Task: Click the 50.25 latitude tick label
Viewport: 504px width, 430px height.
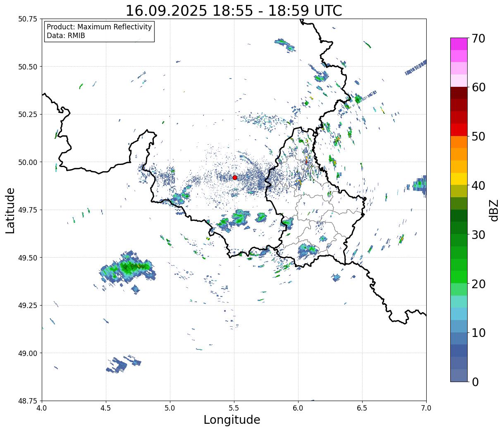Action: (x=28, y=115)
